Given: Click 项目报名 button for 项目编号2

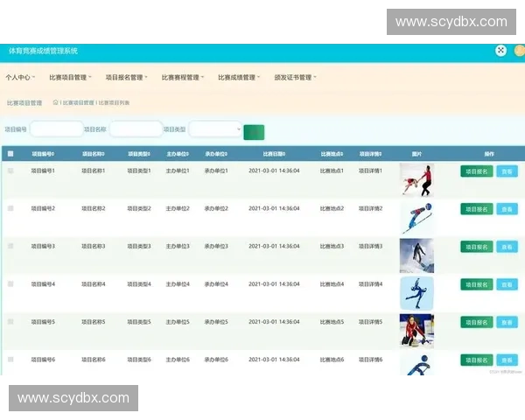Looking at the screenshot, I should click(x=477, y=209).
